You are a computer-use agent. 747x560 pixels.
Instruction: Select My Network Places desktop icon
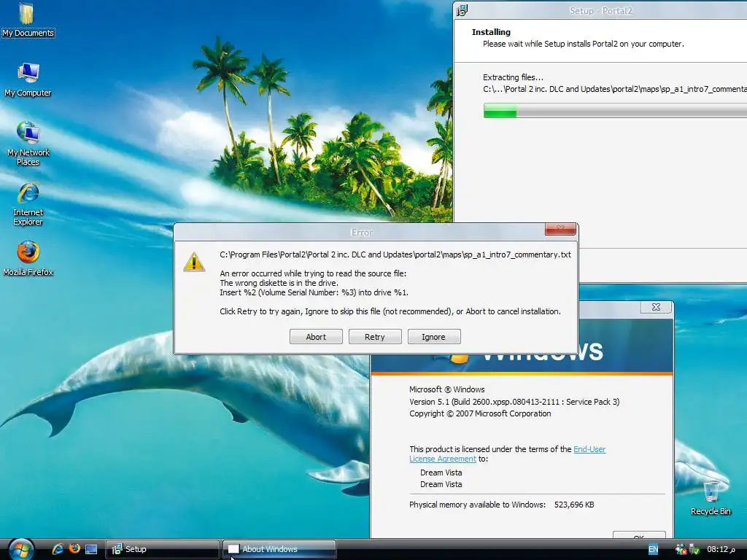pos(28,143)
